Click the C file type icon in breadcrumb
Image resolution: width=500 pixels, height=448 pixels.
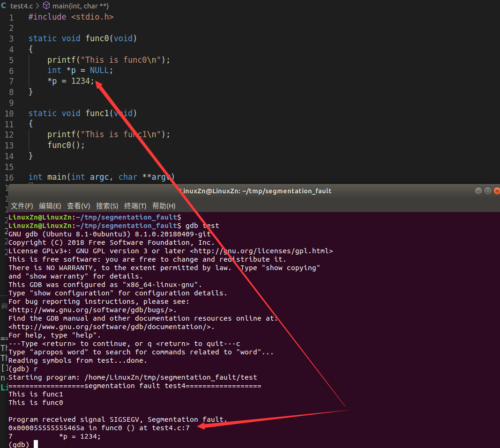click(4, 6)
